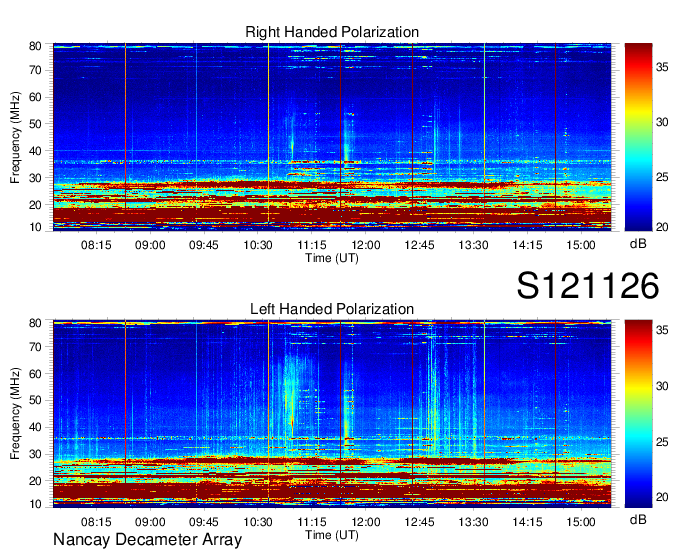
Task: Click the "dB" label beside the right-handed colorbar
Action: (x=638, y=244)
